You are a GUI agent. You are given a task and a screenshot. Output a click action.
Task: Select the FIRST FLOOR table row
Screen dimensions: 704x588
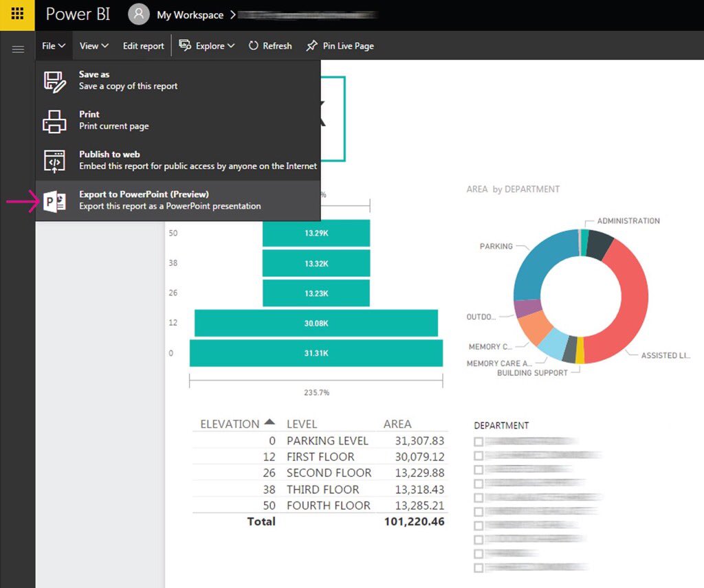[320, 457]
